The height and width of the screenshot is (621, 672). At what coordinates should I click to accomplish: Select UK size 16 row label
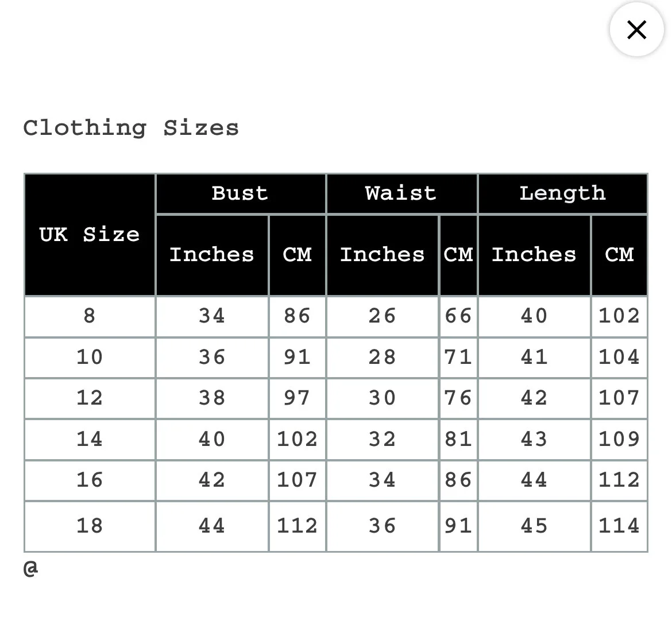90,480
